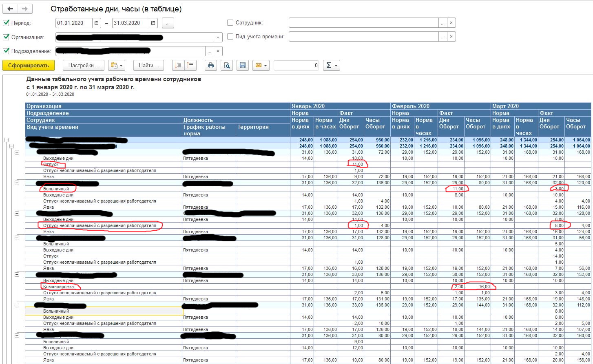Click the 131,00 value cell

click(377, 299)
